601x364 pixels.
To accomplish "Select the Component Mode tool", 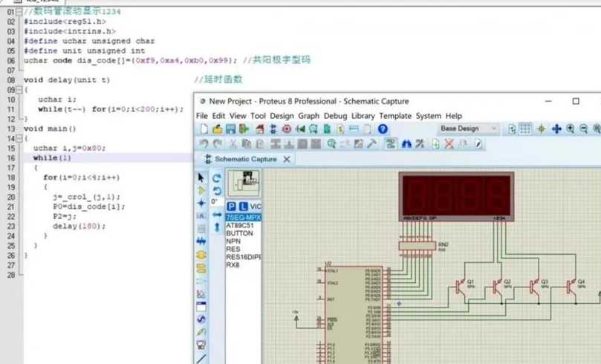I will (201, 190).
